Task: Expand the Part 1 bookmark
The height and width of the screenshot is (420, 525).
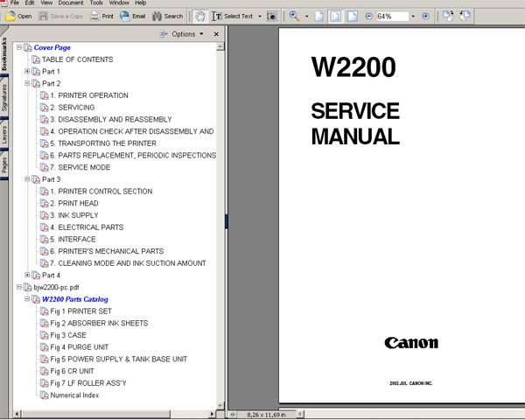Action: click(x=27, y=71)
